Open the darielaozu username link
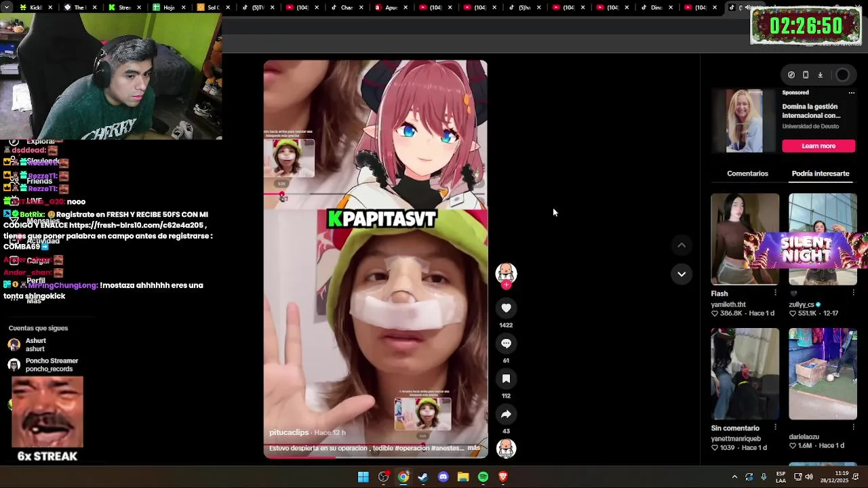This screenshot has height=488, width=868. pos(804,437)
